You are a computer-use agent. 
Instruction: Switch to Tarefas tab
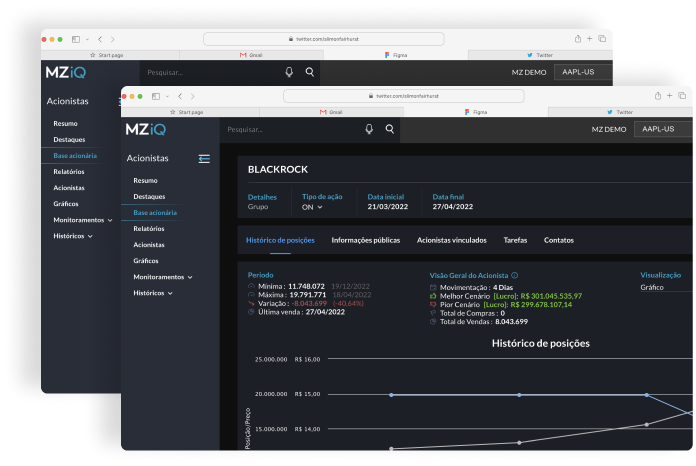tap(515, 240)
